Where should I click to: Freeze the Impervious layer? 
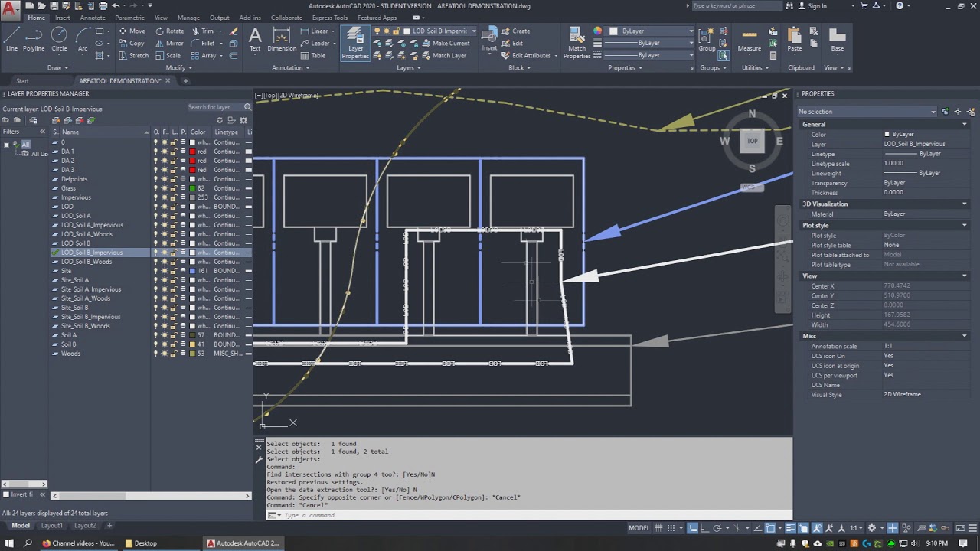tap(165, 197)
